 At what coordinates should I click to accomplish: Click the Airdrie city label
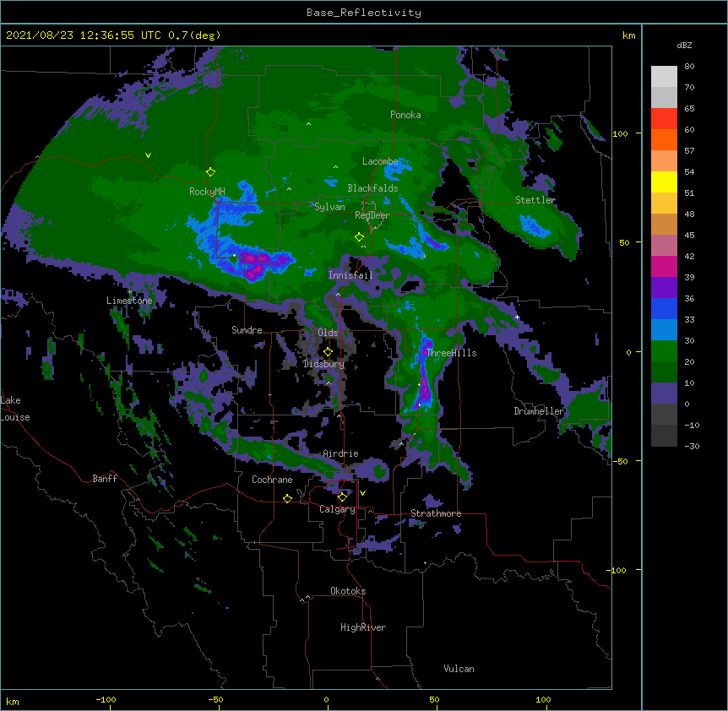point(340,453)
